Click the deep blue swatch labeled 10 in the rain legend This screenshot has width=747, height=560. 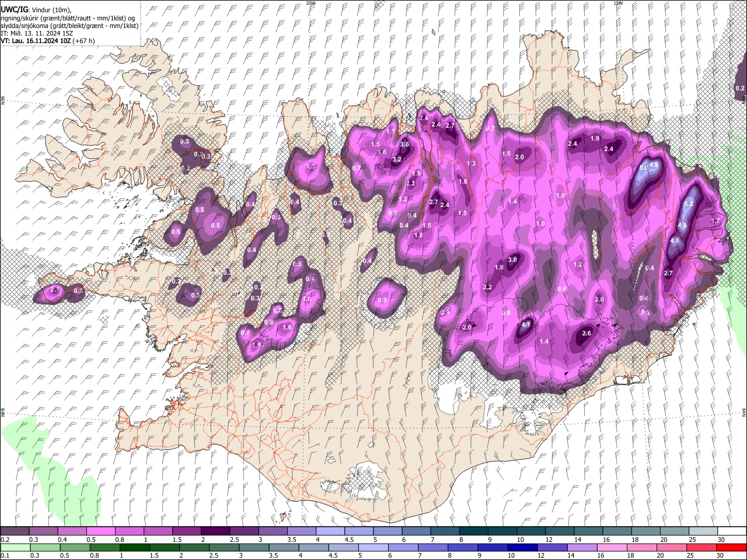(x=522, y=547)
